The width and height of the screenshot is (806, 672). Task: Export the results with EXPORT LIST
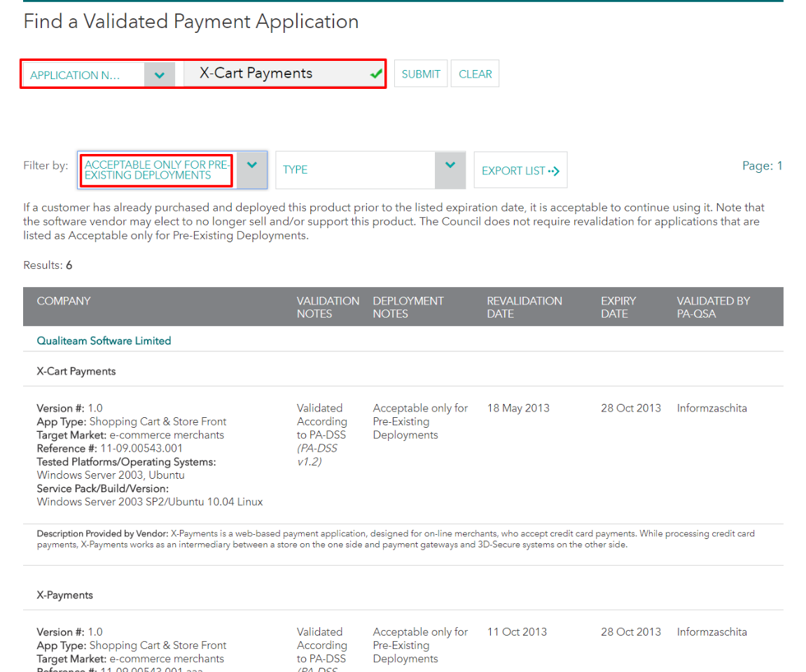pyautogui.click(x=520, y=170)
